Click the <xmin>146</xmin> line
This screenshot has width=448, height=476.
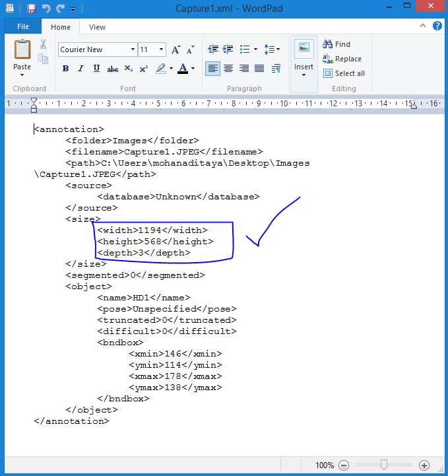point(176,354)
